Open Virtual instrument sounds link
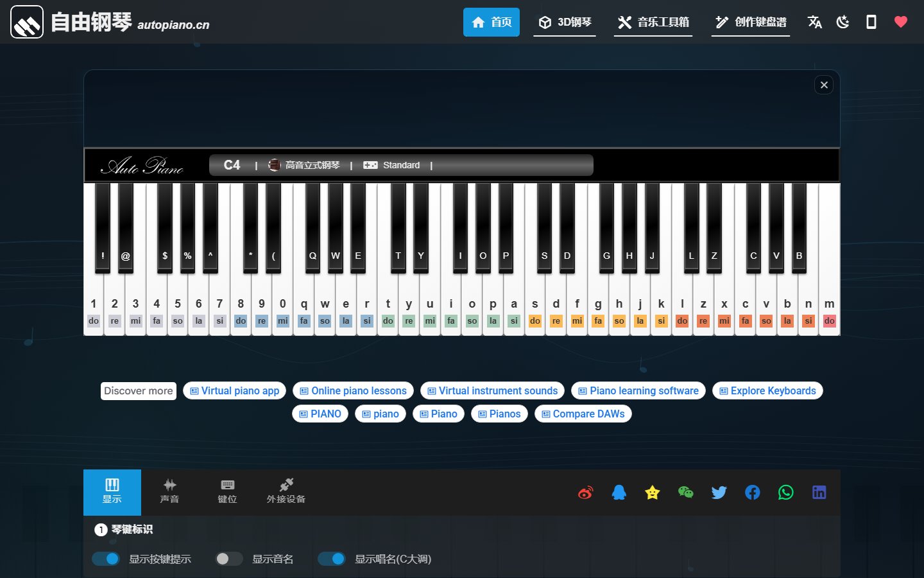This screenshot has height=578, width=924. [493, 390]
